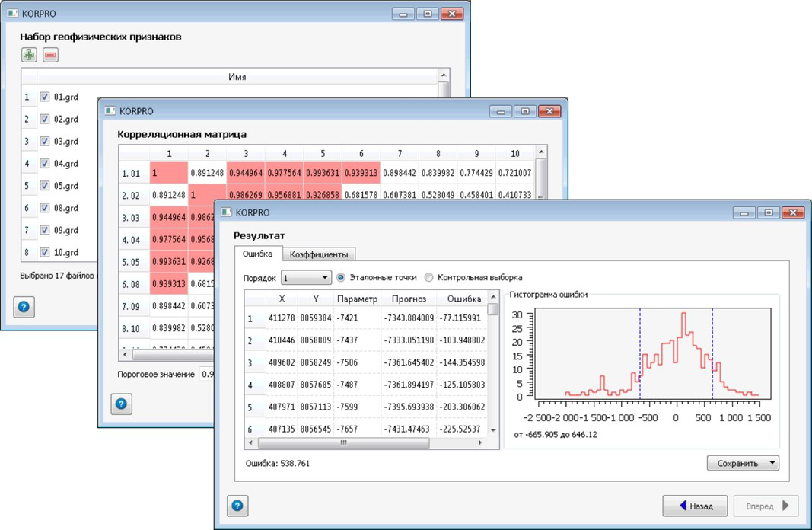Screen dimensions: 812x530
Task: Click the Пороговое значение input field
Action: coord(207,375)
